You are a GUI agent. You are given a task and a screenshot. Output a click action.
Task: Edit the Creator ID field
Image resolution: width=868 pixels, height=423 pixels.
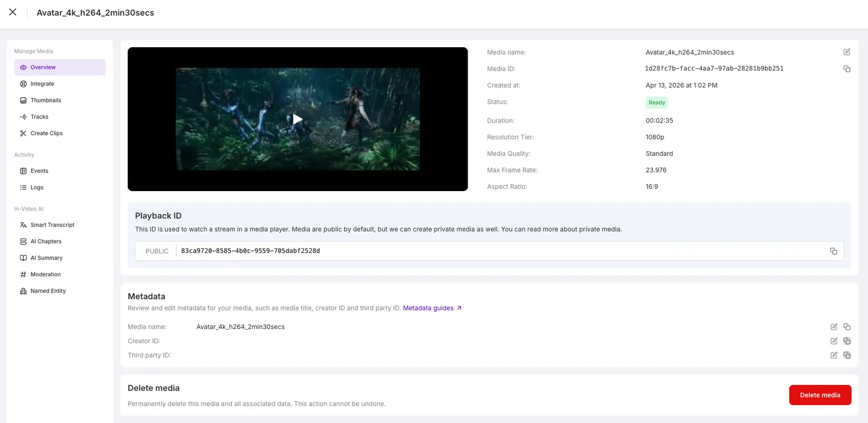(x=834, y=341)
